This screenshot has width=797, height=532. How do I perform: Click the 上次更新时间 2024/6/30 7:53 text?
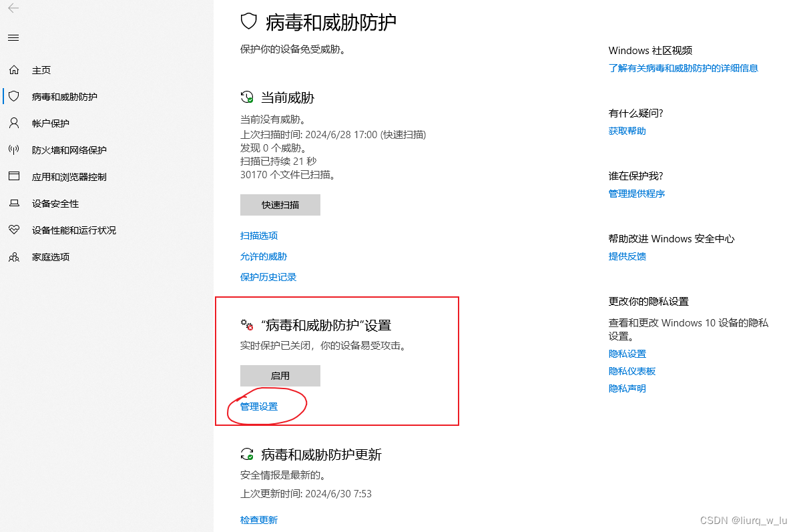306,494
